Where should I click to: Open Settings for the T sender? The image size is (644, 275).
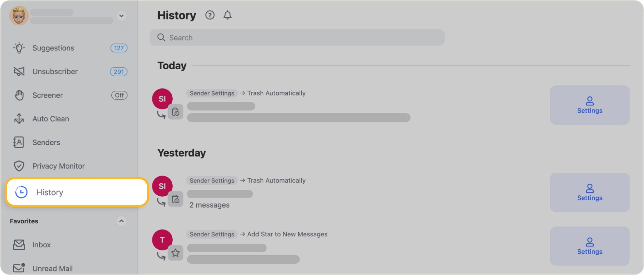coord(590,246)
